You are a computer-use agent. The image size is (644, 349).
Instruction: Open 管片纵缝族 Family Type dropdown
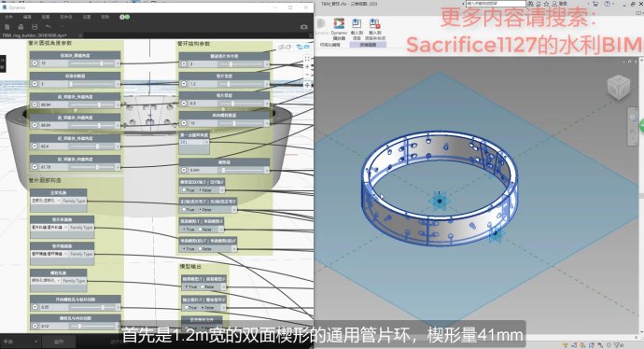49,228
